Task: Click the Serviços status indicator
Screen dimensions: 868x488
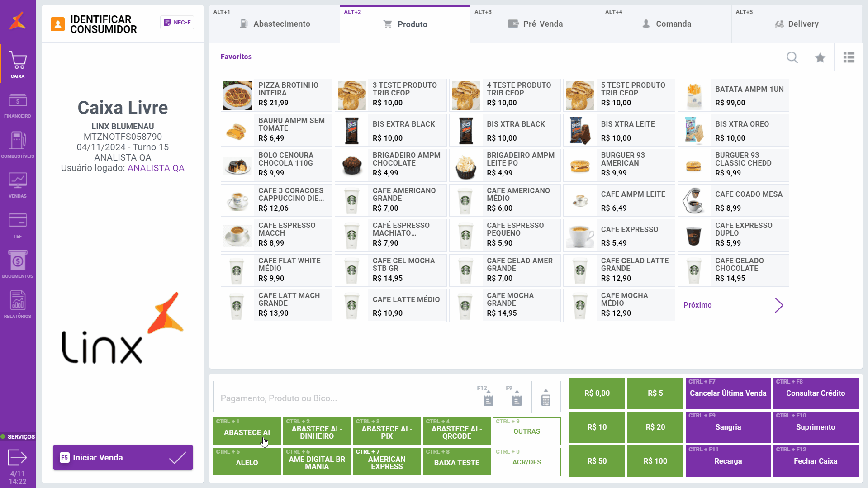Action: [18, 437]
